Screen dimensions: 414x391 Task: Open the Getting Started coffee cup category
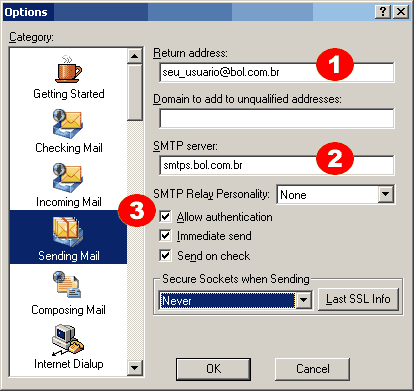point(68,69)
